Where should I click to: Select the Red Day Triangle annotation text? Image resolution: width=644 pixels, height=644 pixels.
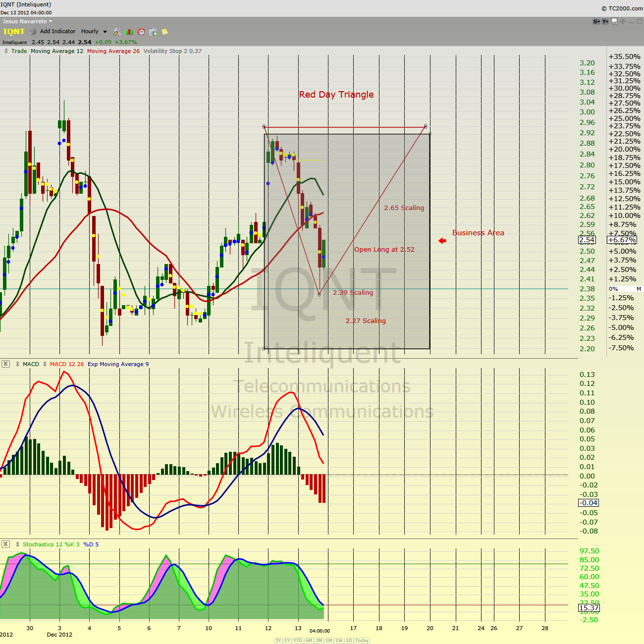pos(336,95)
